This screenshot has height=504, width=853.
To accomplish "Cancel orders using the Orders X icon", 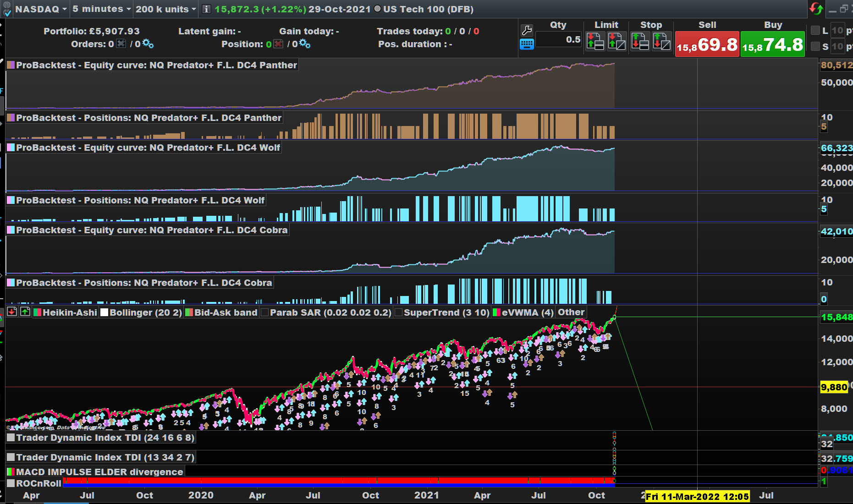I will point(121,44).
